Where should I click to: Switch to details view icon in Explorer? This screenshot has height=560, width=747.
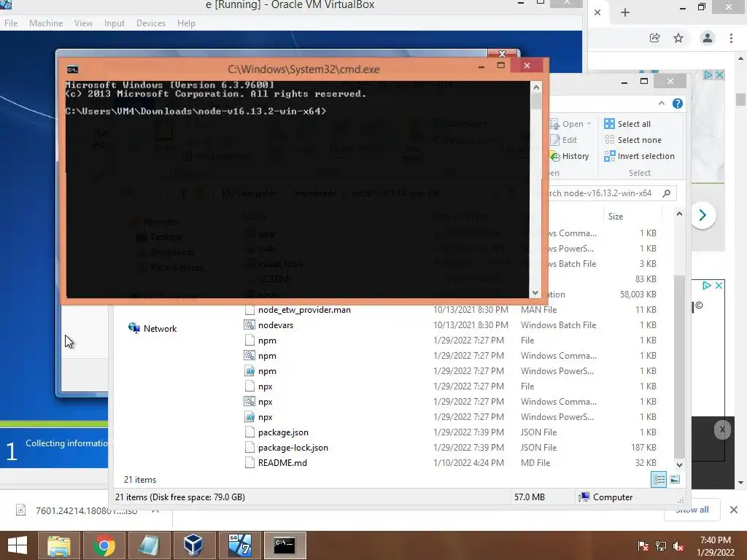[659, 480]
